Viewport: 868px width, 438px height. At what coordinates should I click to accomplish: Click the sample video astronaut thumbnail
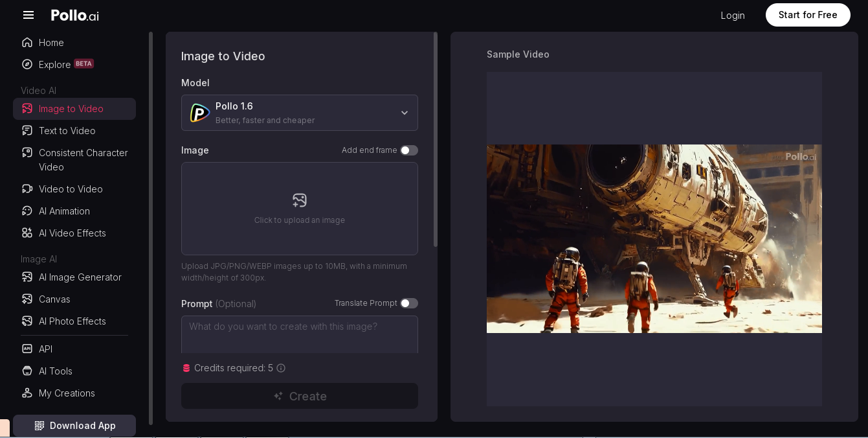(654, 238)
